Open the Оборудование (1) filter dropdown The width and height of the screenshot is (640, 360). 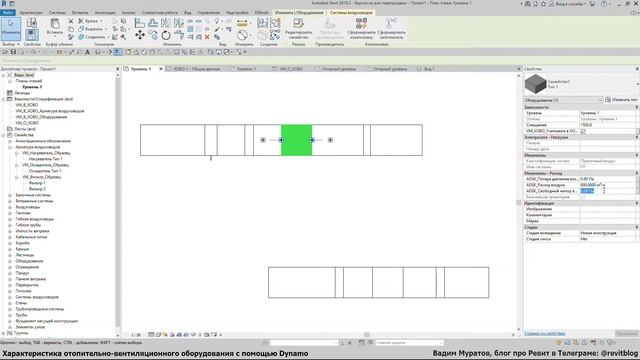click(x=563, y=100)
